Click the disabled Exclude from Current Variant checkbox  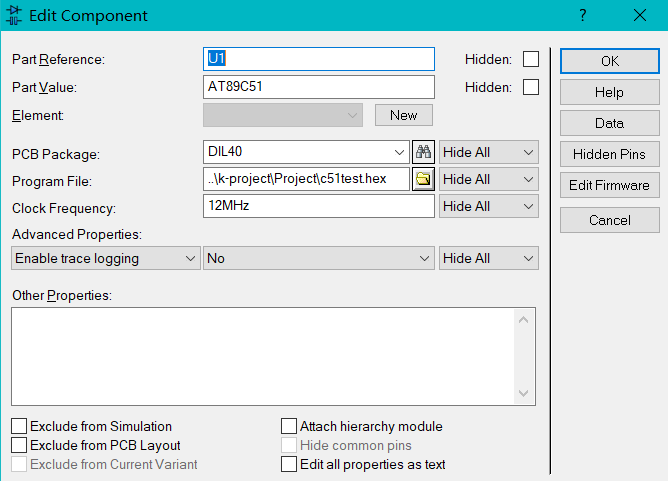[x=19, y=464]
